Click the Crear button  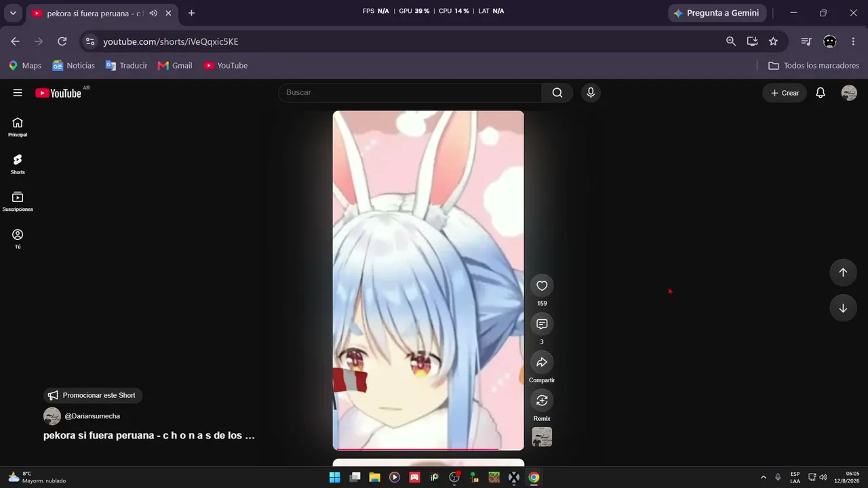(x=785, y=93)
